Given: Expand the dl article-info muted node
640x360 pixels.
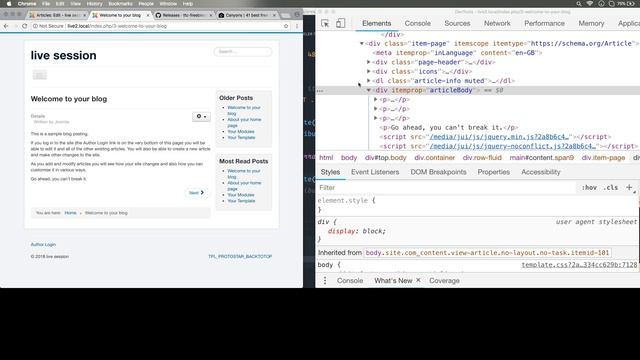Looking at the screenshot, I should pos(369,81).
